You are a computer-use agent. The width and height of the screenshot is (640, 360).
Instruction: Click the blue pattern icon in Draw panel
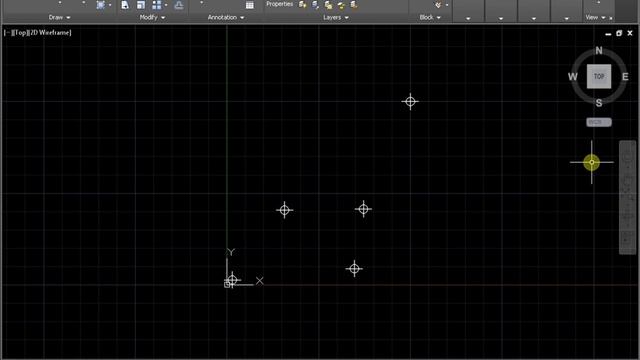tap(100, 5)
